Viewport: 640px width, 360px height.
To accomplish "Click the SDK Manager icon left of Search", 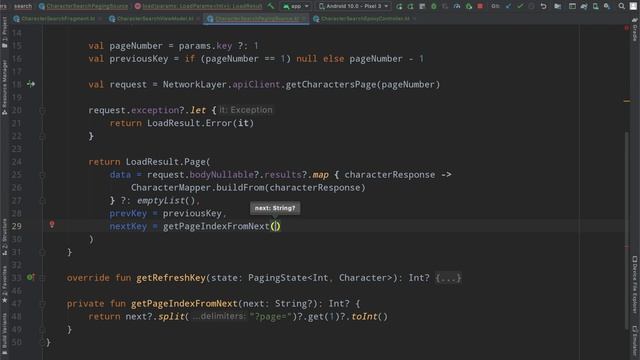I will (607, 6).
